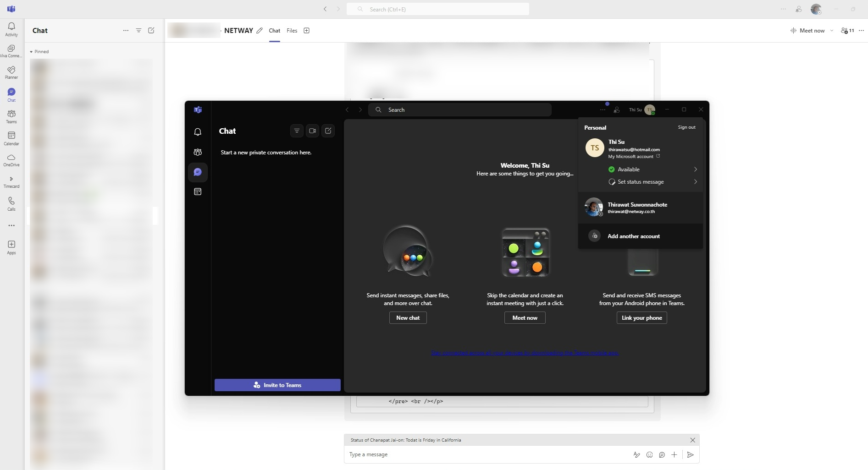The height and width of the screenshot is (470, 868).
Task: Click Sign out in account panel
Action: point(686,127)
